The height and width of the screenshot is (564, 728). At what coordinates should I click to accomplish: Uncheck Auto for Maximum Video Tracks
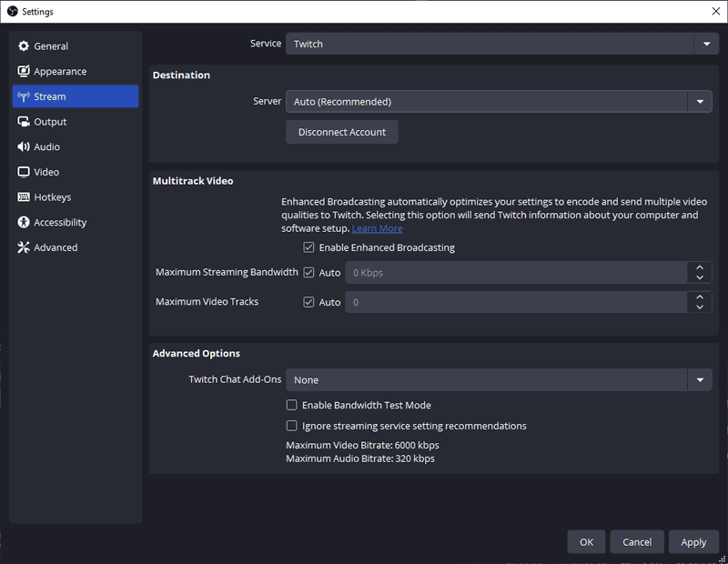click(x=309, y=302)
